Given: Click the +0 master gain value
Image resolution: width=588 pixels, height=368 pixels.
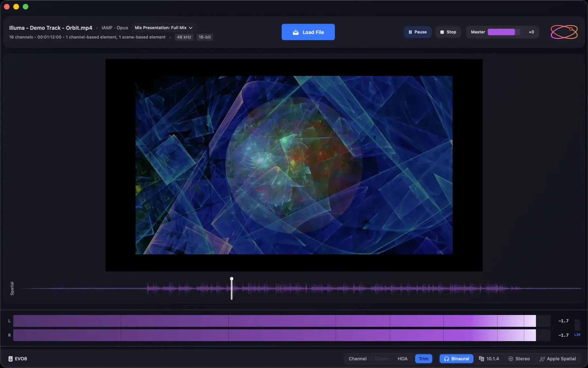Looking at the screenshot, I should 531,32.
